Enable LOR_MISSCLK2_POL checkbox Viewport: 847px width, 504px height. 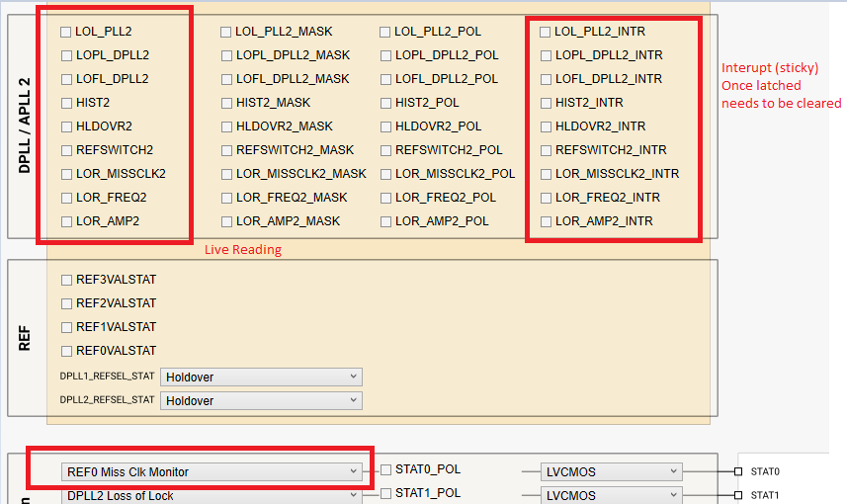(x=385, y=175)
